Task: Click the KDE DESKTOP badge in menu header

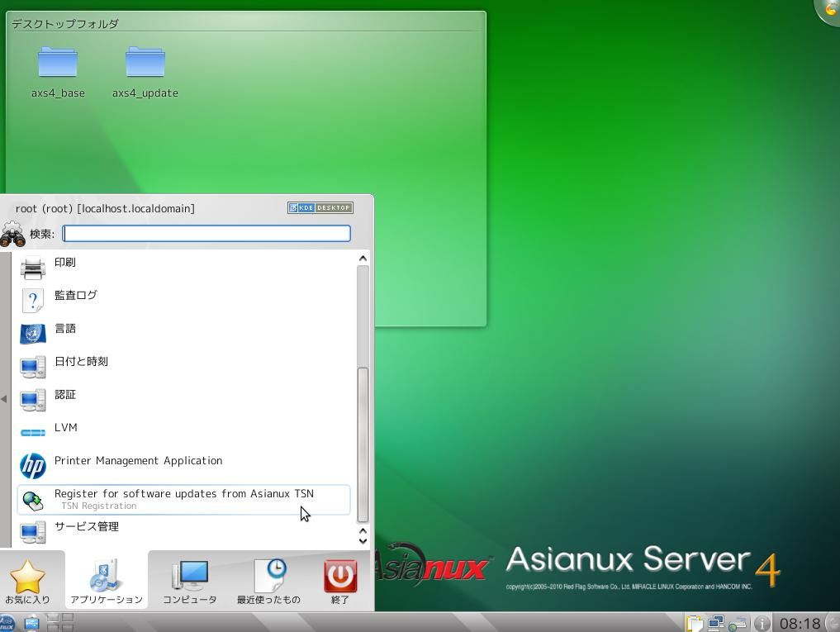Action: 320,207
